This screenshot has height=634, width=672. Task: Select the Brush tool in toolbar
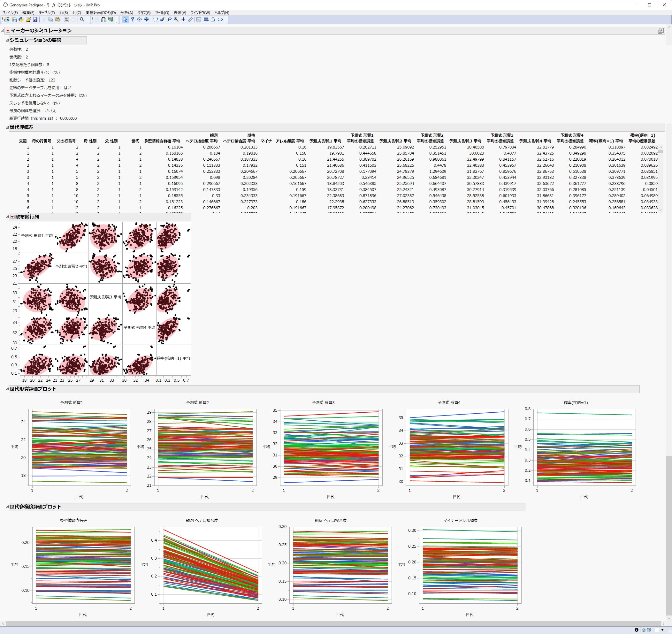pyautogui.click(x=162, y=19)
